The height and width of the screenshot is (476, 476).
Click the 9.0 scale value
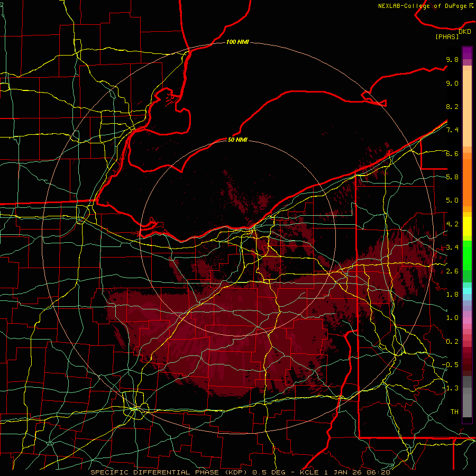(452, 84)
